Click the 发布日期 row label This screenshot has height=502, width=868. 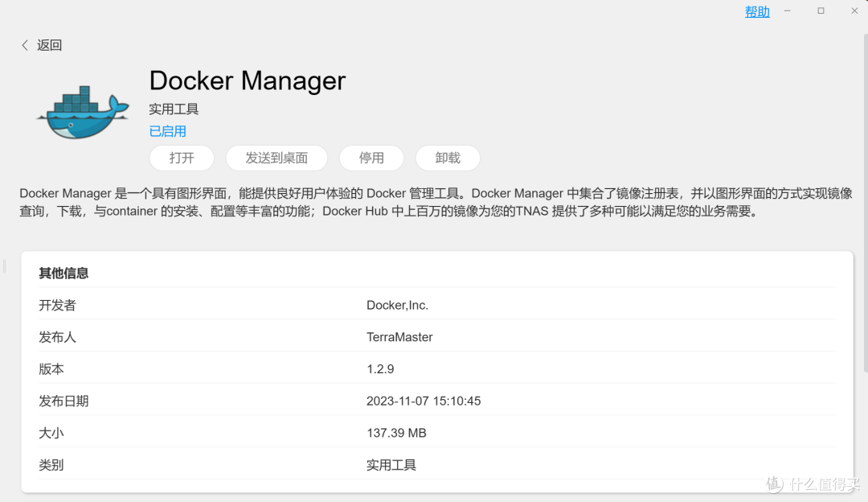[x=63, y=401]
